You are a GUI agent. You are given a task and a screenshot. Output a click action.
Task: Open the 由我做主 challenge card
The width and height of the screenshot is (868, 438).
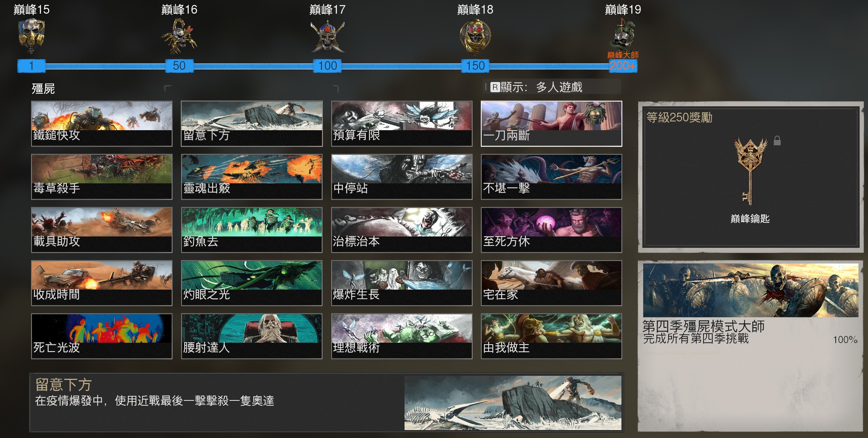click(x=552, y=336)
